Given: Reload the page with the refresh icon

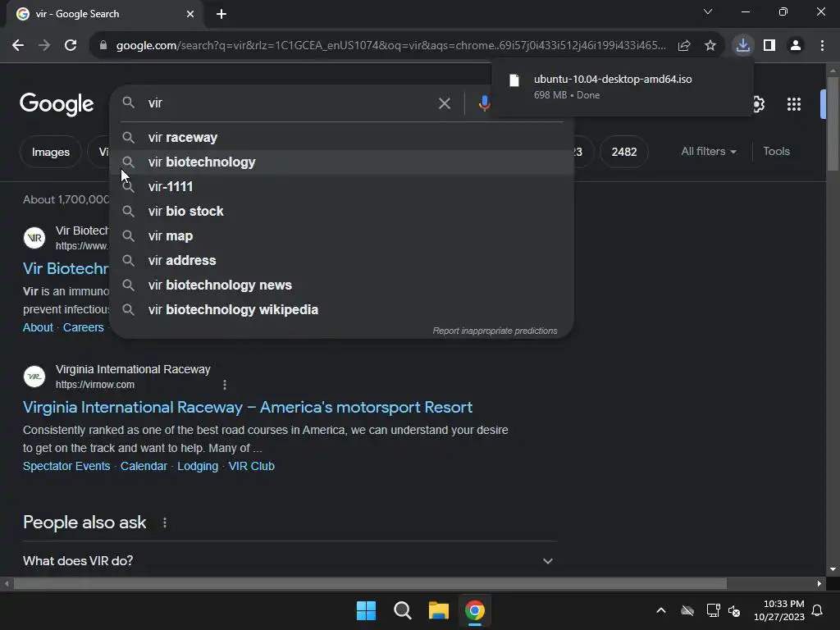Looking at the screenshot, I should coord(71,46).
